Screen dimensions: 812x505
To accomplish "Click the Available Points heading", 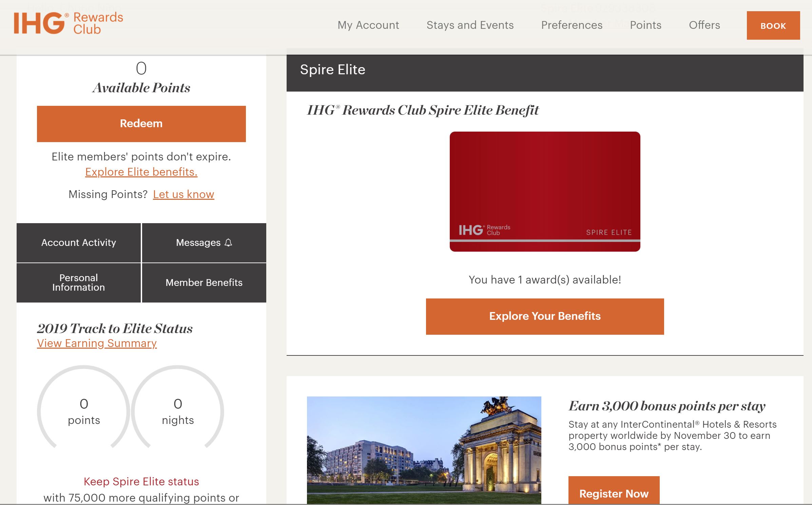I will [141, 88].
